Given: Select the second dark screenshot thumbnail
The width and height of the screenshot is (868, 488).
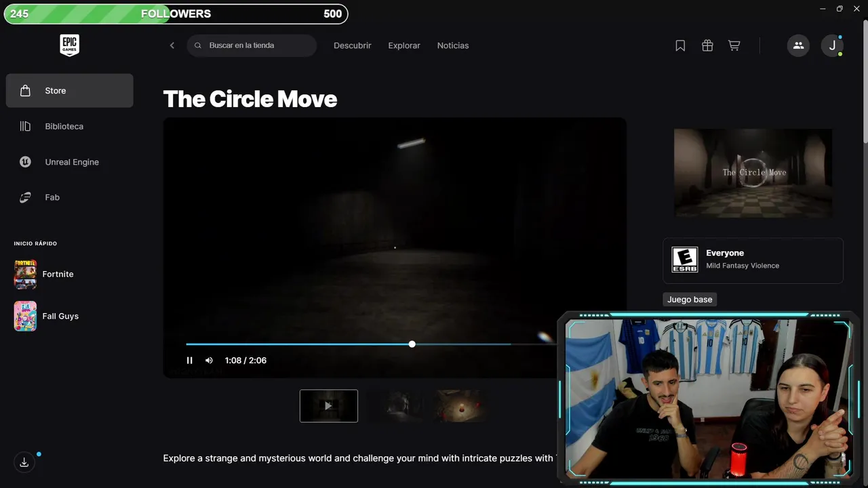Looking at the screenshot, I should (x=397, y=406).
